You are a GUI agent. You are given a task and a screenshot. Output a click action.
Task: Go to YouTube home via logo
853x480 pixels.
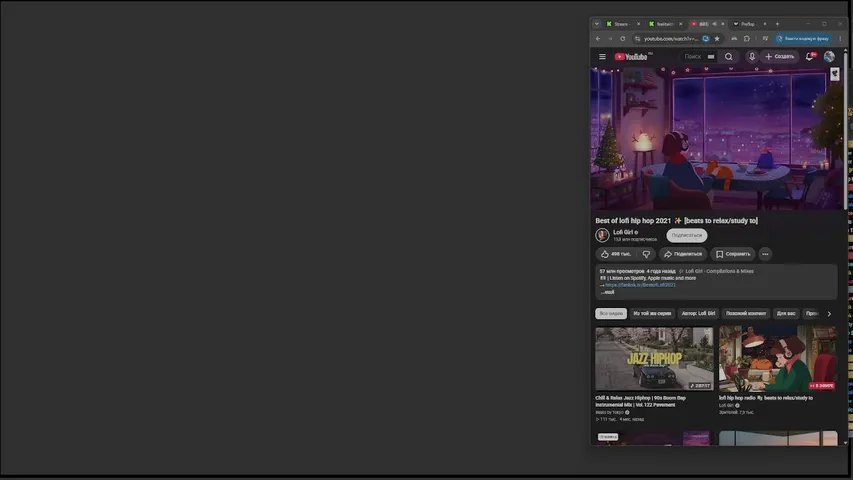631,57
